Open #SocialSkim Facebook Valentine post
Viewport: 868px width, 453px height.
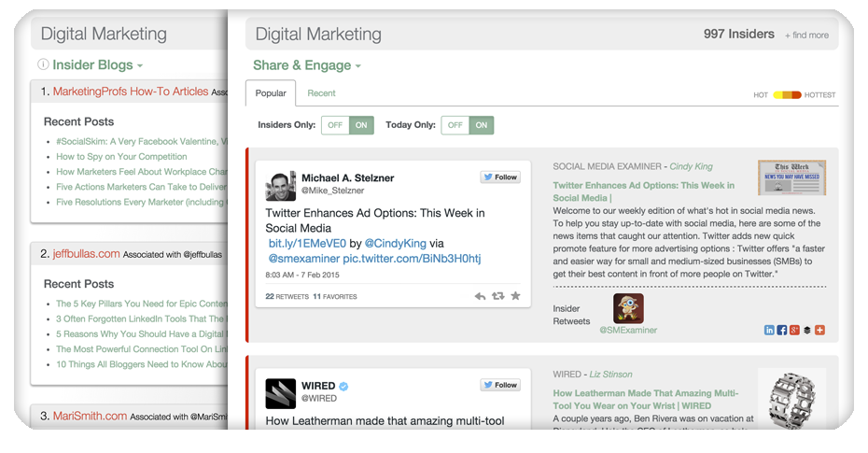[141, 141]
